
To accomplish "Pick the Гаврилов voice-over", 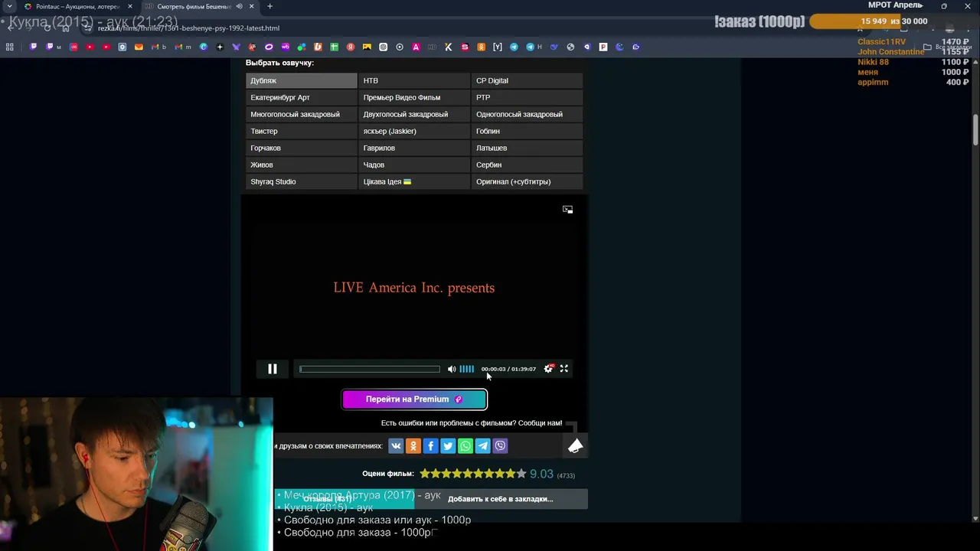I will pos(413,148).
